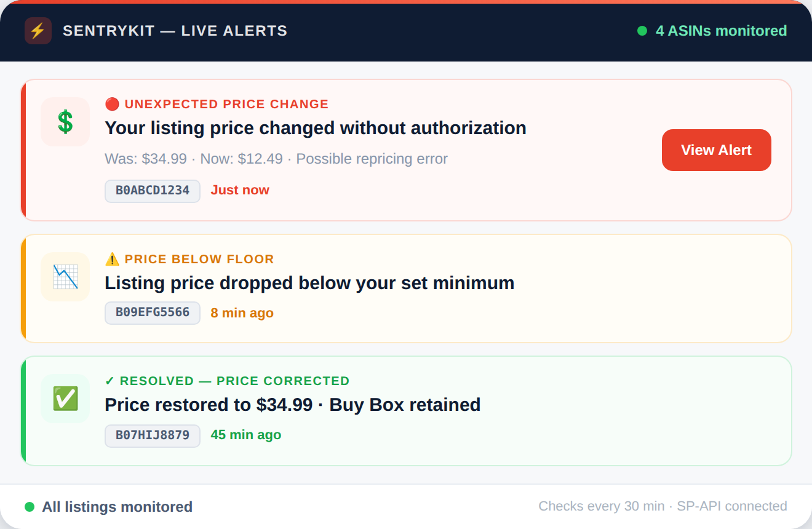Click the SENTRYKIT — LIVE ALERTS header title

pyautogui.click(x=175, y=31)
